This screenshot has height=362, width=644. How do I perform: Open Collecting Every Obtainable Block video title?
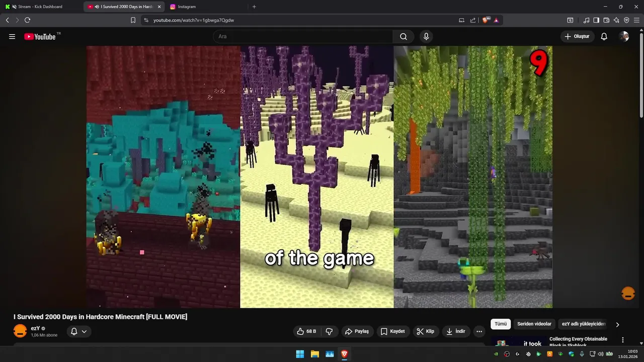[x=578, y=342]
